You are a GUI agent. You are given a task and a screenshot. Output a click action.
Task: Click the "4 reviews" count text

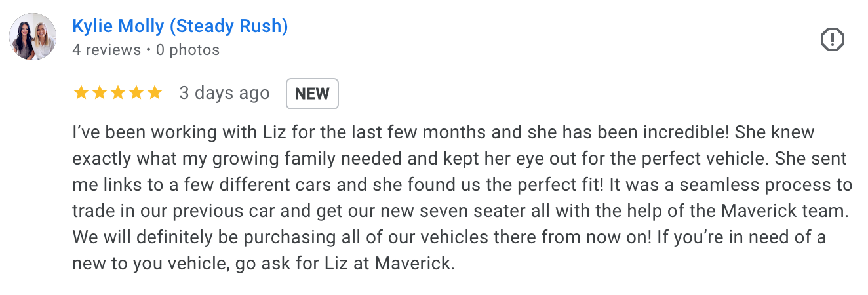coord(106,50)
